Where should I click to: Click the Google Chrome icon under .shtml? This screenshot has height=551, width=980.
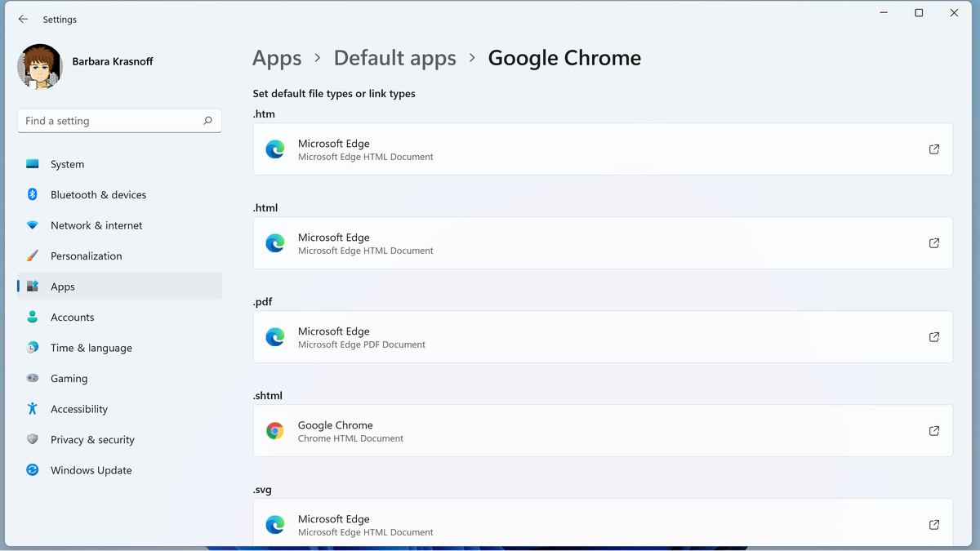pos(275,430)
